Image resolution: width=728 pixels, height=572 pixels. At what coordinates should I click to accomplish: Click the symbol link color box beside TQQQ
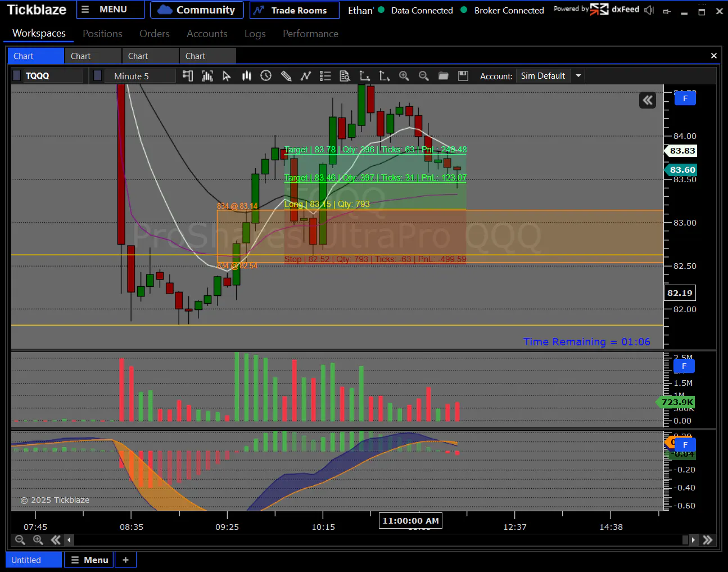(17, 75)
